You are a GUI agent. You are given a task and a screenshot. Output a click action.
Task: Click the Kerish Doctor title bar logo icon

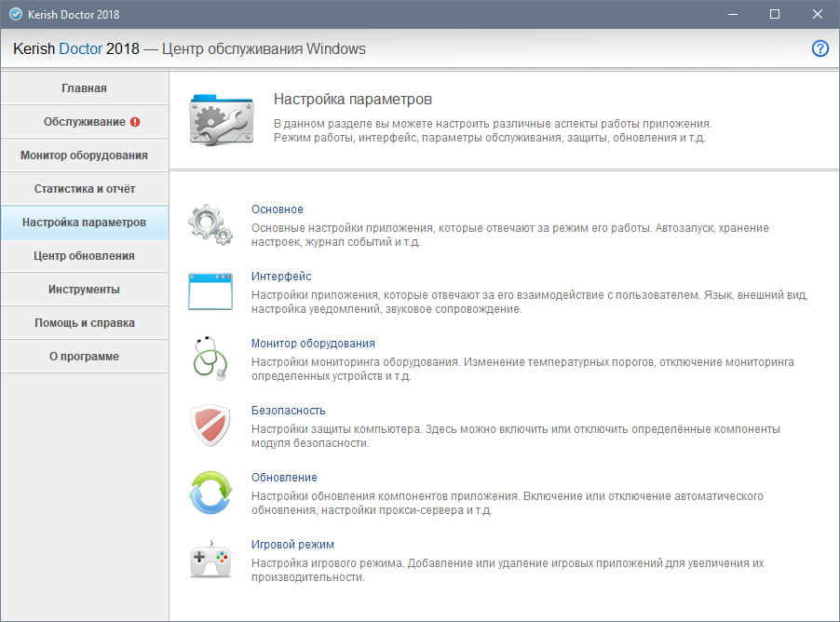tap(16, 15)
